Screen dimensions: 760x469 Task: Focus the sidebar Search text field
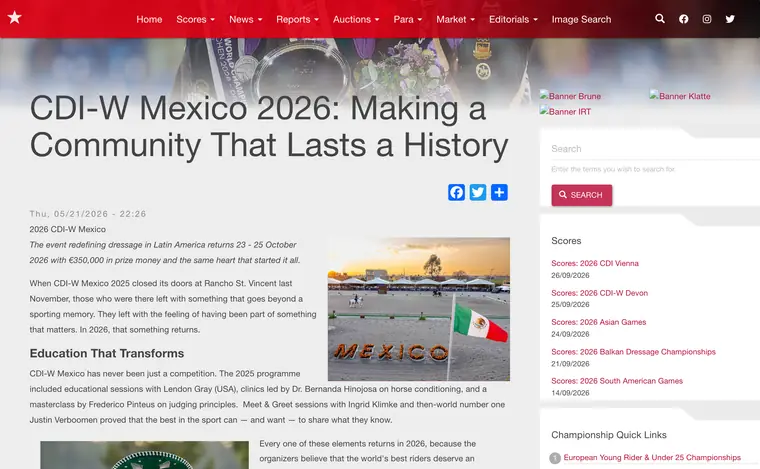tap(655, 149)
